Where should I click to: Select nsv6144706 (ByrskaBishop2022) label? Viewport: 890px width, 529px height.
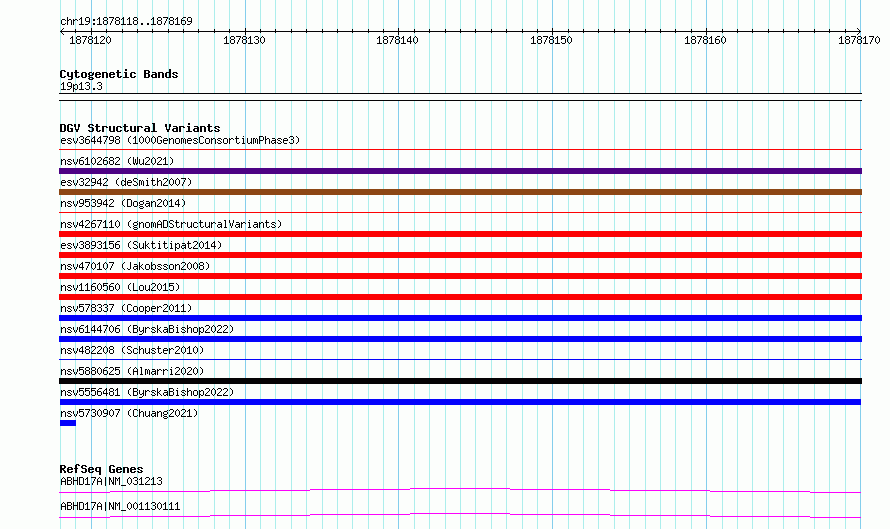147,329
